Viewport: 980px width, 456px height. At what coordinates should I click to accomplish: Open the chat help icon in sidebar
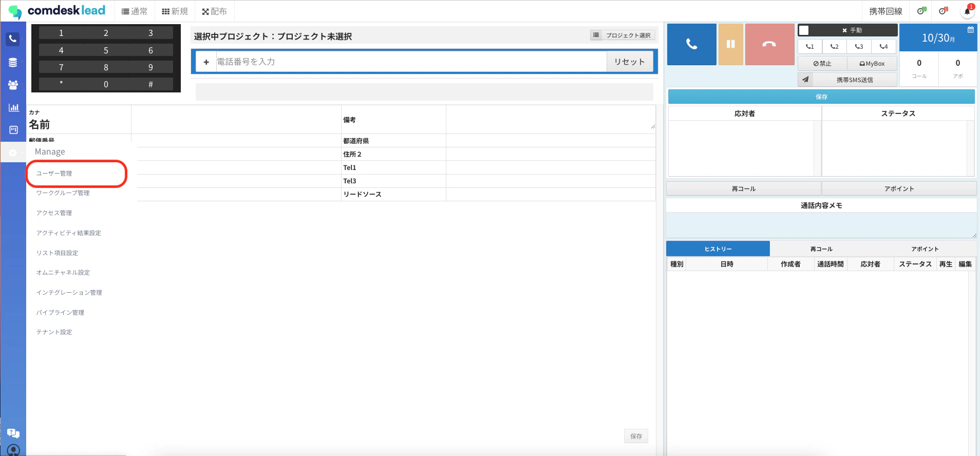(13, 433)
